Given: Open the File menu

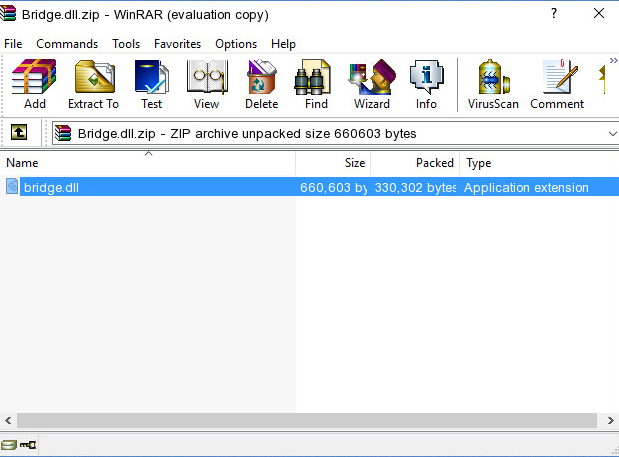Looking at the screenshot, I should click(x=13, y=44).
